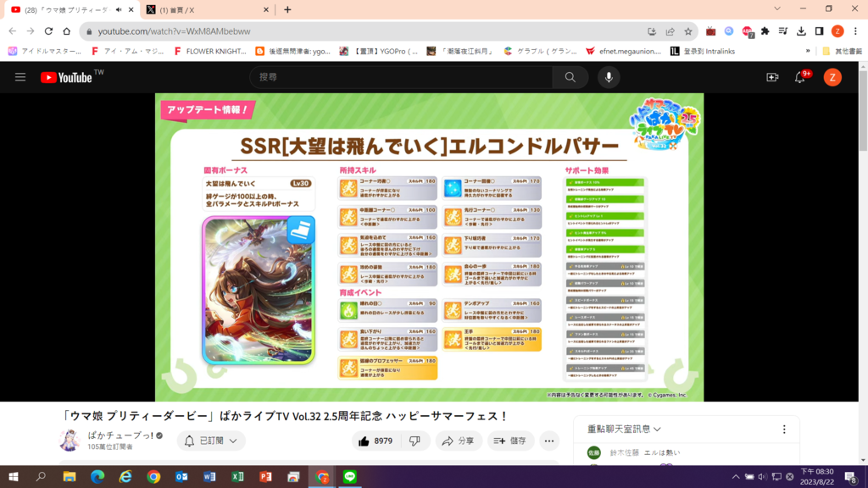868x488 pixels.
Task: Open the Adblock extension icon
Action: click(748, 31)
